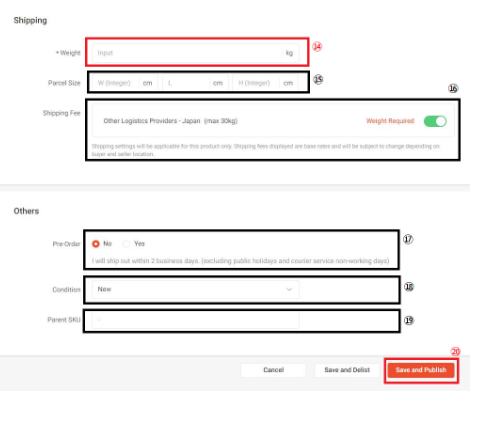The height and width of the screenshot is (422, 498).
Task: Click circled number 18 marker beside Condition
Action: (409, 287)
